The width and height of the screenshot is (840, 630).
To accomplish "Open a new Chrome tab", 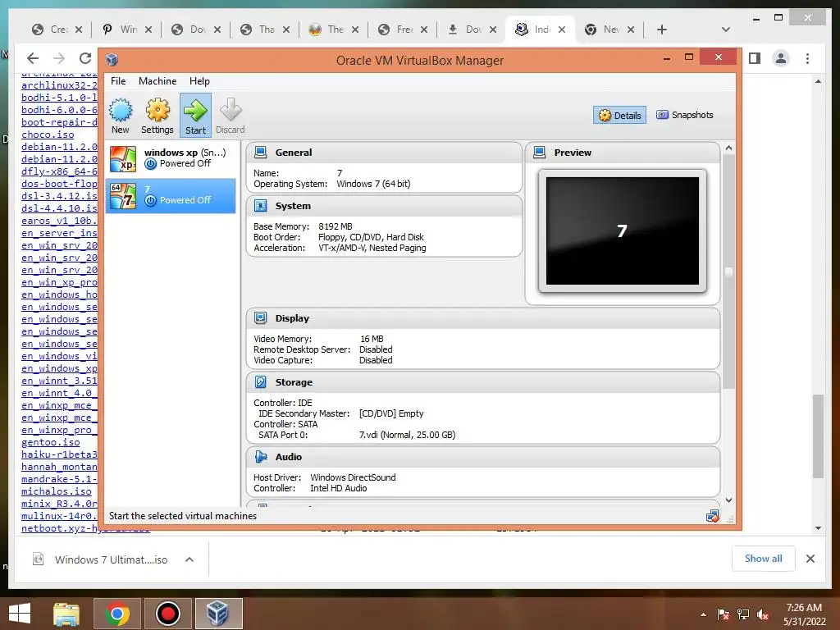I will pos(662,30).
